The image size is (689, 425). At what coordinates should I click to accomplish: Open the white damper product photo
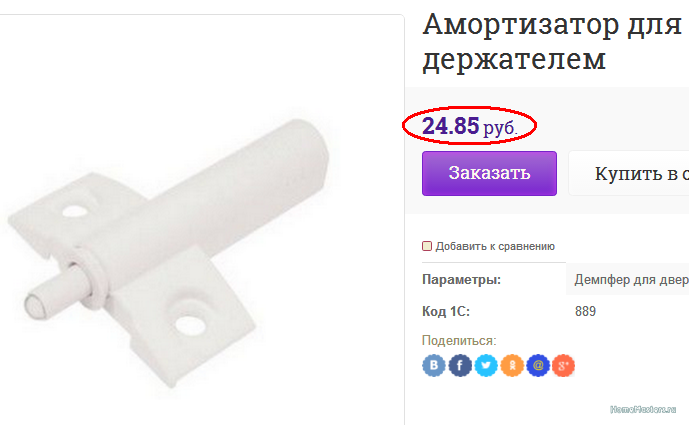[169, 253]
